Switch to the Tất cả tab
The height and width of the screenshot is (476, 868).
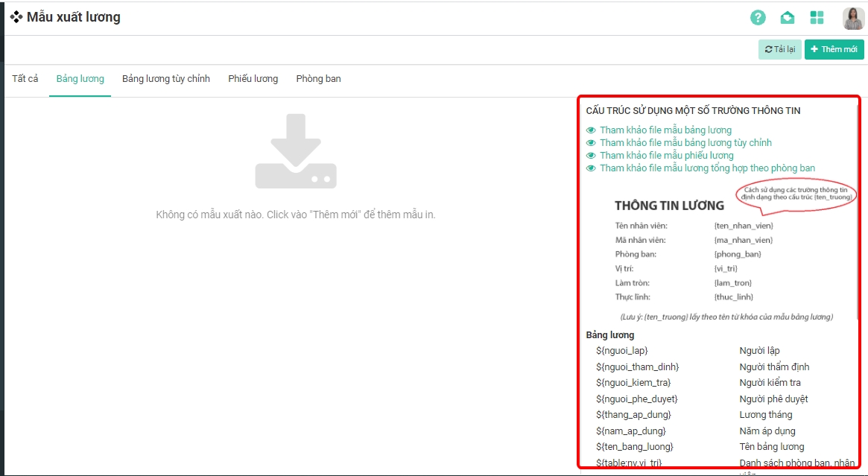[25, 79]
